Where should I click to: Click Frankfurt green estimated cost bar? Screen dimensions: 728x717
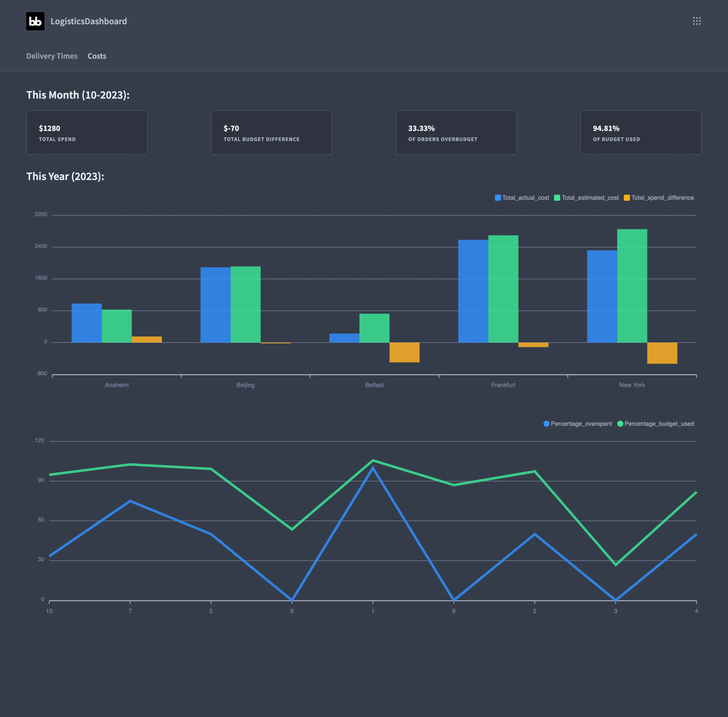(x=503, y=289)
